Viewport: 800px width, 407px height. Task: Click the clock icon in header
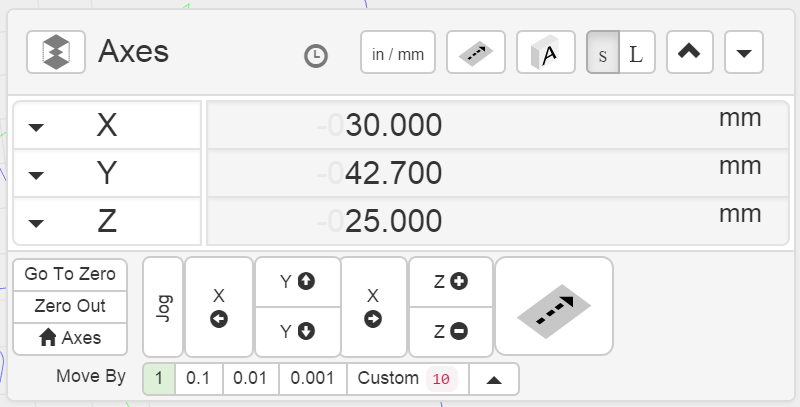(x=316, y=56)
